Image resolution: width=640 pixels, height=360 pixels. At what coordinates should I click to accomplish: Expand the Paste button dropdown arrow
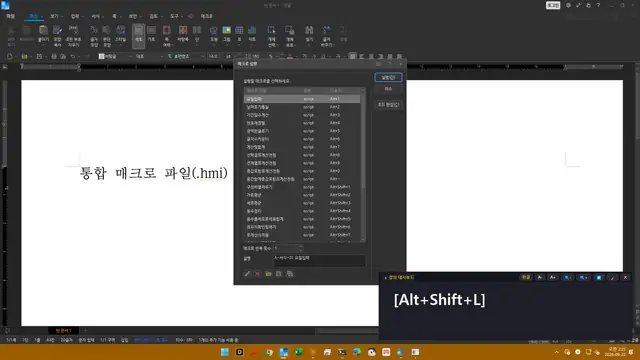click(43, 44)
